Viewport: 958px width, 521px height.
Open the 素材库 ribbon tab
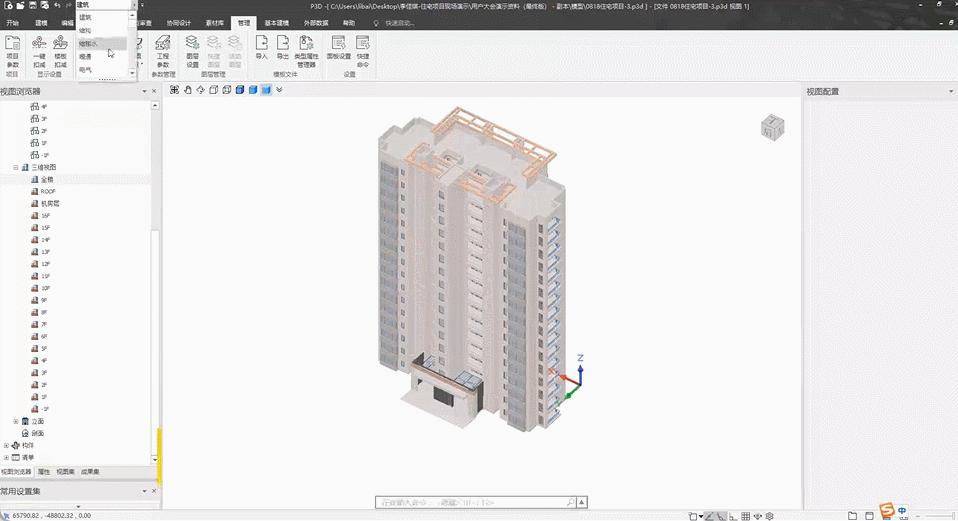[x=215, y=22]
